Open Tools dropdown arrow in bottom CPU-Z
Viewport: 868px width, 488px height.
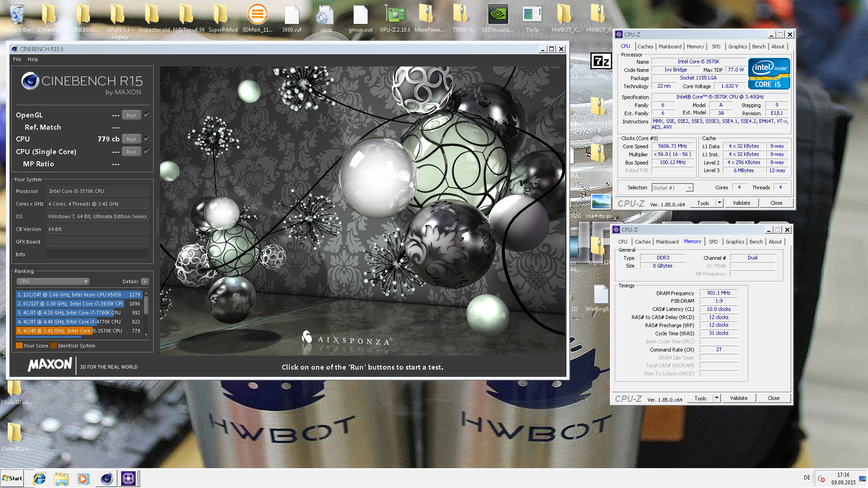(x=717, y=398)
